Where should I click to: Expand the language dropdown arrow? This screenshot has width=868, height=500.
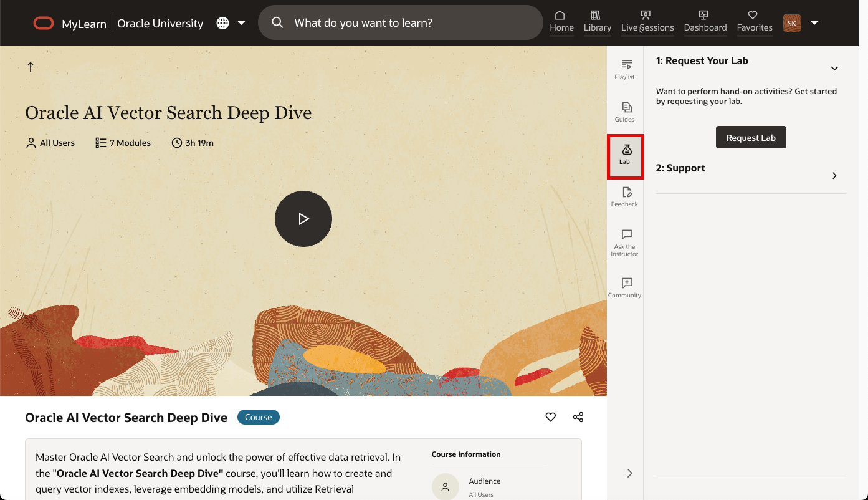click(x=241, y=24)
